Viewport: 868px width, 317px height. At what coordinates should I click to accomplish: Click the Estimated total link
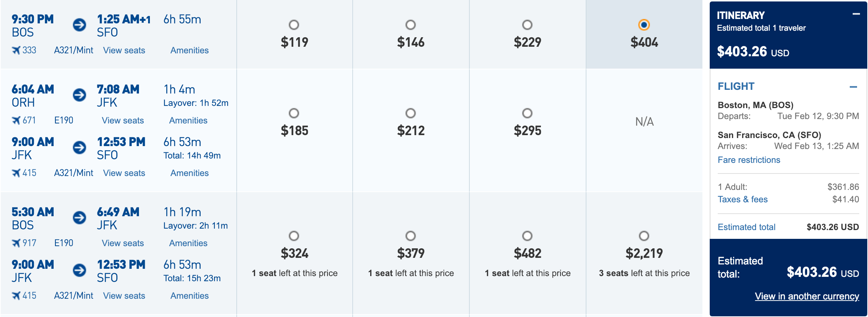click(746, 227)
